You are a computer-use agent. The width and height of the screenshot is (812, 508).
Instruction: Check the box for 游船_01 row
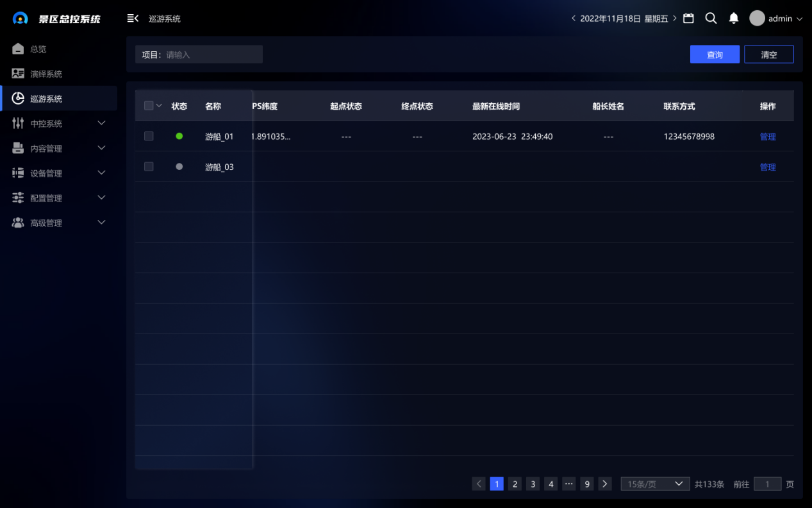(149, 136)
